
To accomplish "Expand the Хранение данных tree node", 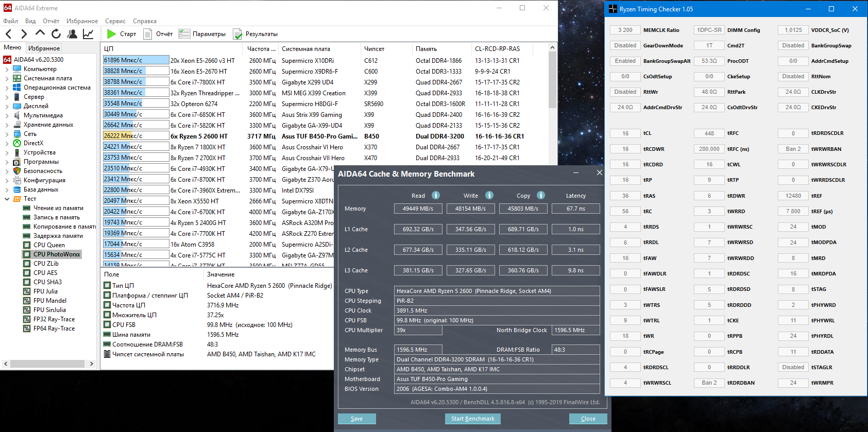I will tap(7, 125).
